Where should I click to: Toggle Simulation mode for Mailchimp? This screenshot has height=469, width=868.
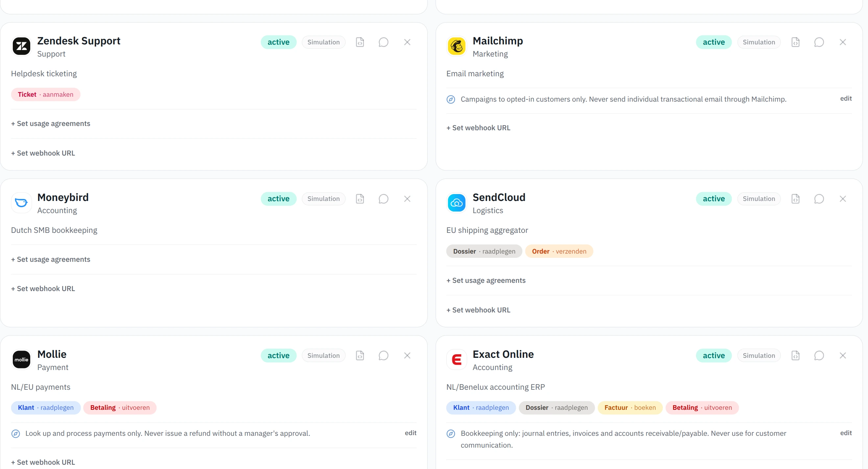tap(759, 42)
